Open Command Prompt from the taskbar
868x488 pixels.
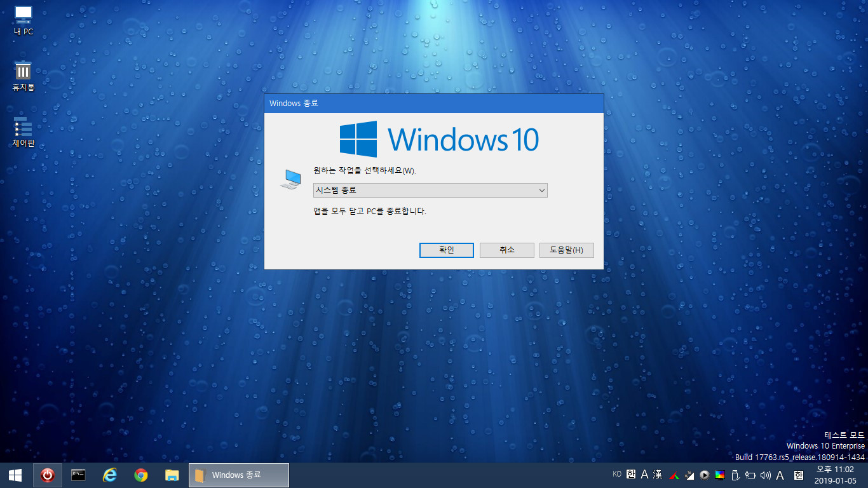coord(78,475)
